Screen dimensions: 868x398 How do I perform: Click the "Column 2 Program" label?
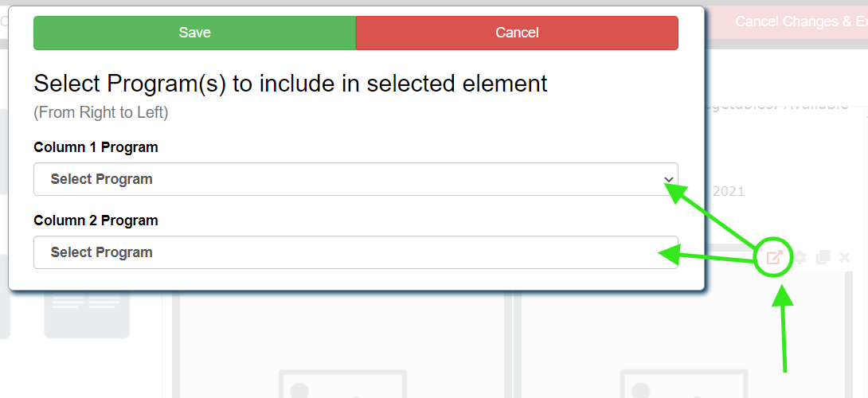pos(96,220)
